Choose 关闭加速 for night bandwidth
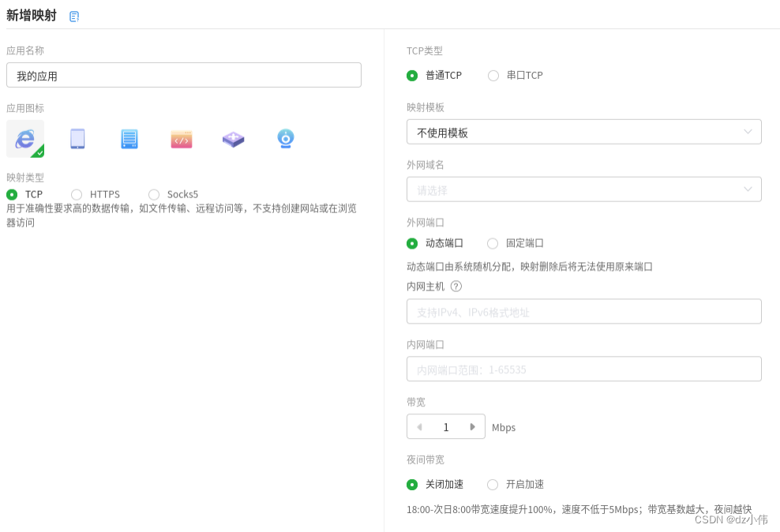This screenshot has width=780, height=532. (x=412, y=485)
